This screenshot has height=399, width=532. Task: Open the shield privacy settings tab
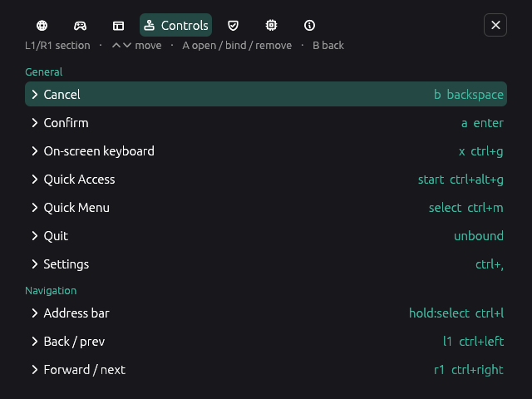233,26
